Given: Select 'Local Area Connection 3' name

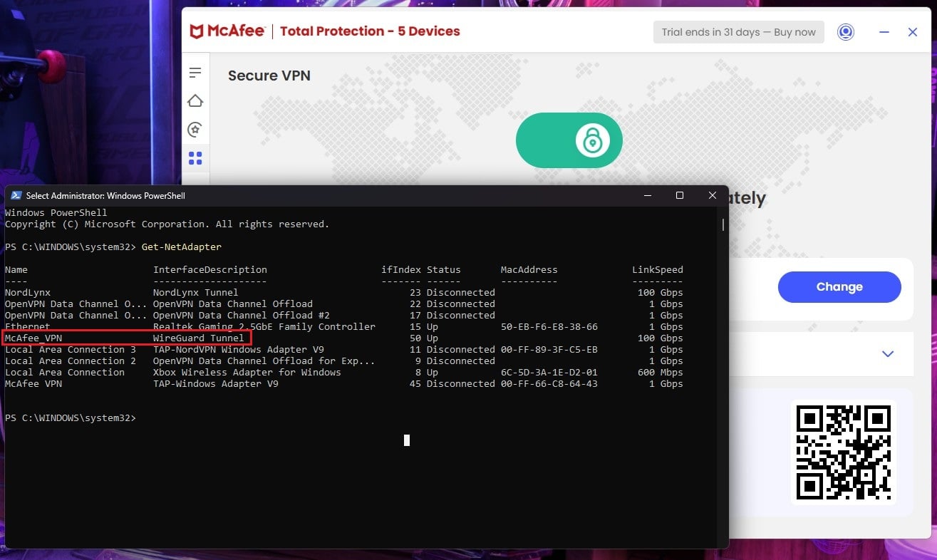Looking at the screenshot, I should [x=71, y=350].
